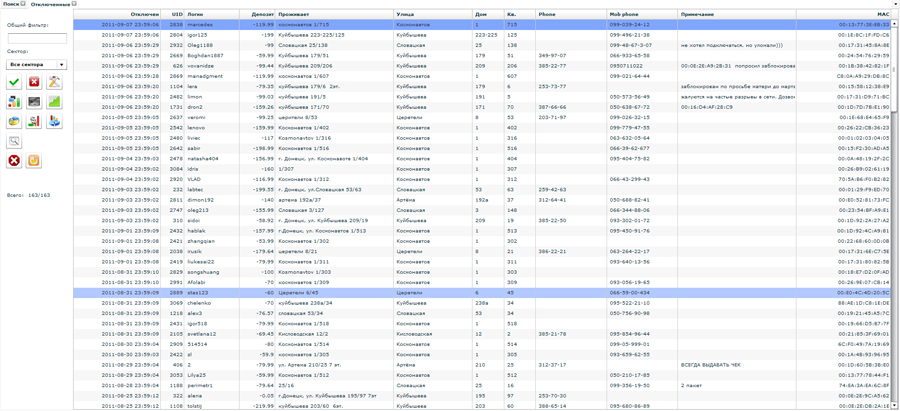Viewport: 900px width, 411px height.
Task: Click the red square X icon
Action: click(34, 82)
